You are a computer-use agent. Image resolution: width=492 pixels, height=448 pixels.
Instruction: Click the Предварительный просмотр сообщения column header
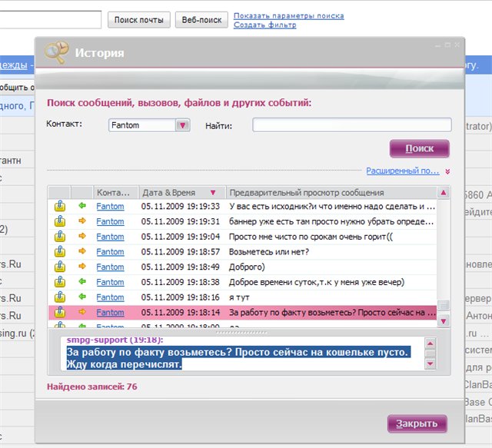[306, 192]
